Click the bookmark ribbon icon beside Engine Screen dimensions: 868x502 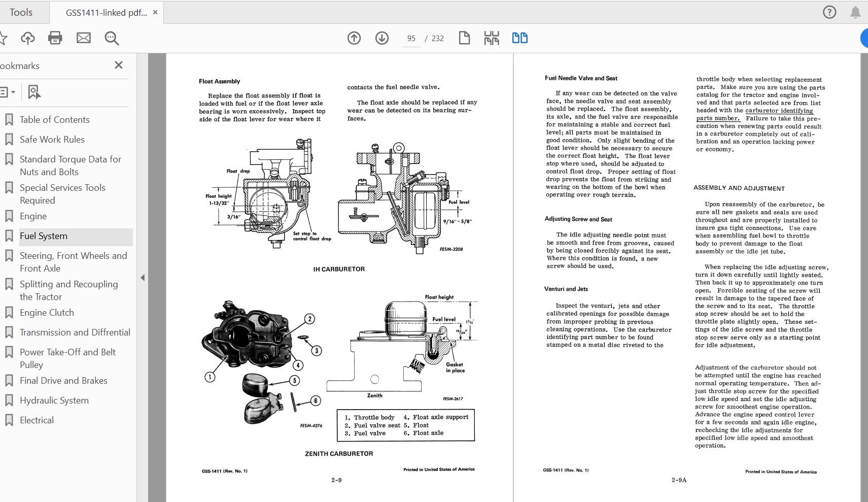click(9, 216)
